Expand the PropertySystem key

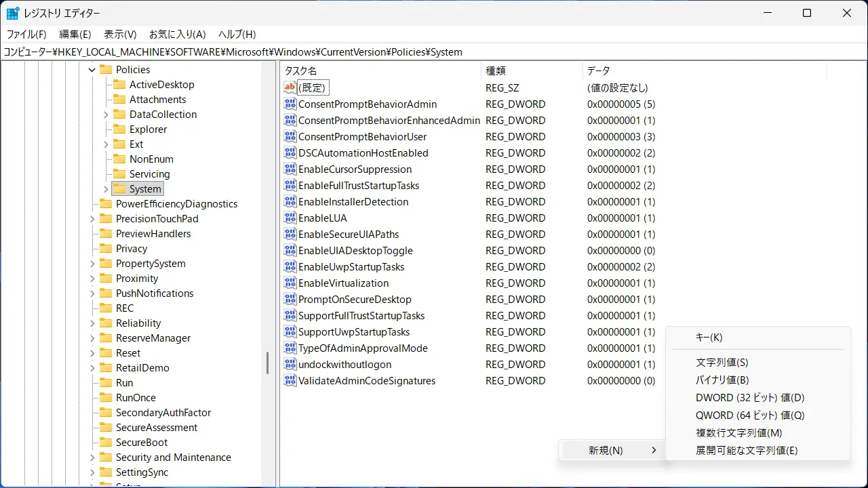(92, 263)
